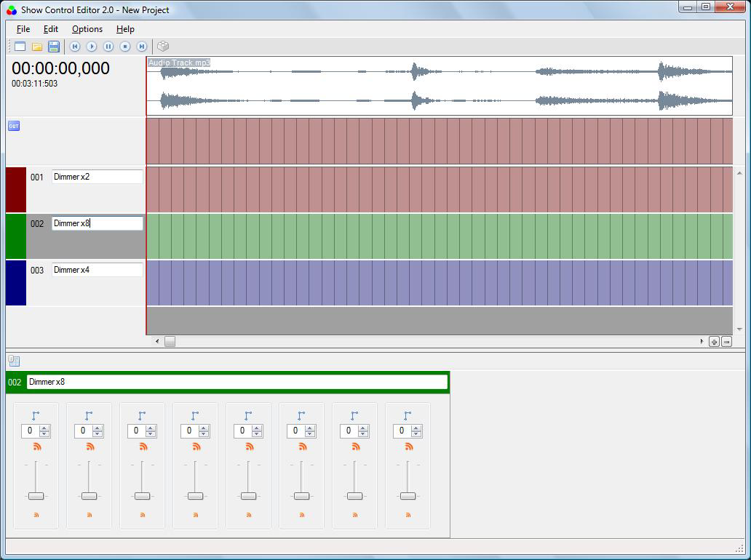Click the zoom in plus button on the timeline
This screenshot has height=560, width=751.
pyautogui.click(x=714, y=342)
